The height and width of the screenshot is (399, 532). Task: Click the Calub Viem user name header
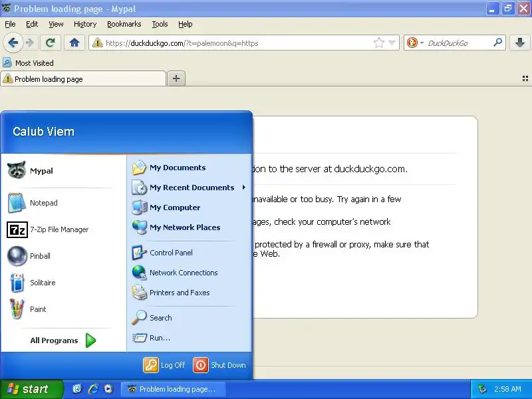click(43, 132)
